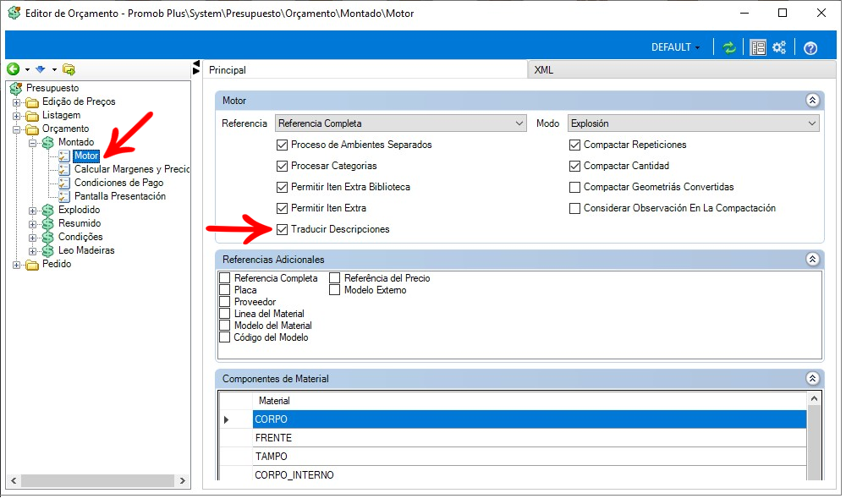Select the TAMPO material row
Image resolution: width=846 pixels, height=504 pixels.
pyautogui.click(x=530, y=457)
